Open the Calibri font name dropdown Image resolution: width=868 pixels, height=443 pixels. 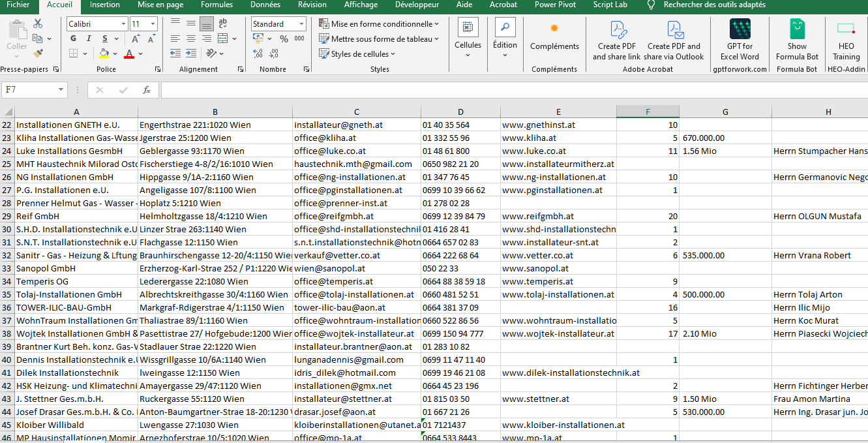(123, 24)
